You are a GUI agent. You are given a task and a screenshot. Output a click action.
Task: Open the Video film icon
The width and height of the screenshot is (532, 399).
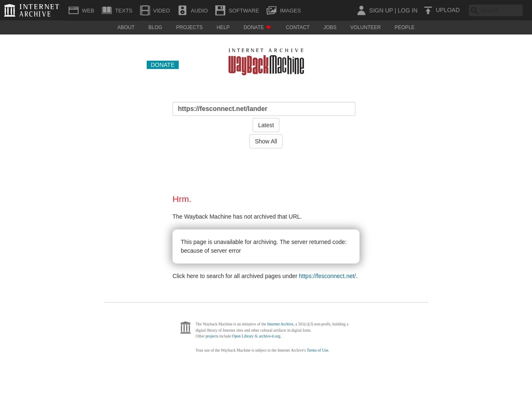pyautogui.click(x=145, y=10)
